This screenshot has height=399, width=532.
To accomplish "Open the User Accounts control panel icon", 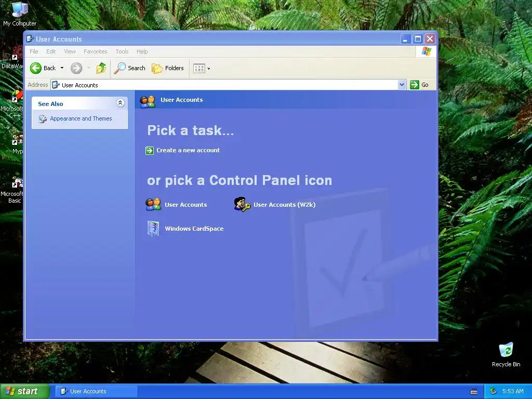I will (x=153, y=205).
